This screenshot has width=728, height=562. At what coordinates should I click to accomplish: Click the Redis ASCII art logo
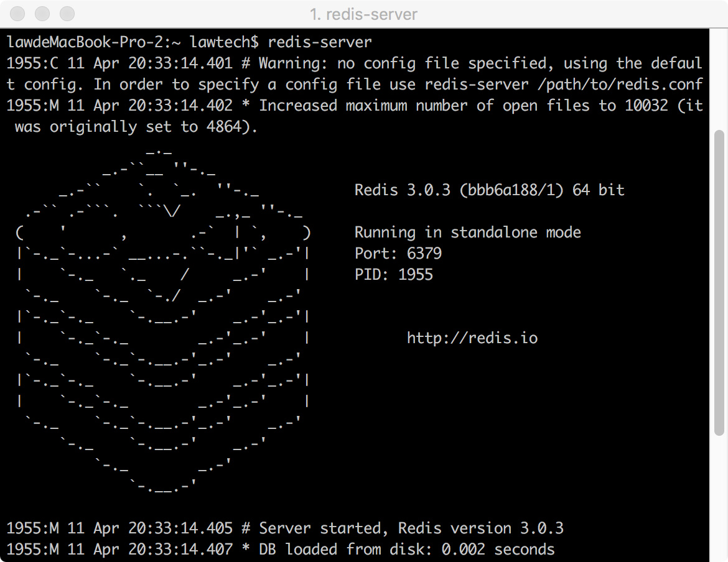pos(163,320)
